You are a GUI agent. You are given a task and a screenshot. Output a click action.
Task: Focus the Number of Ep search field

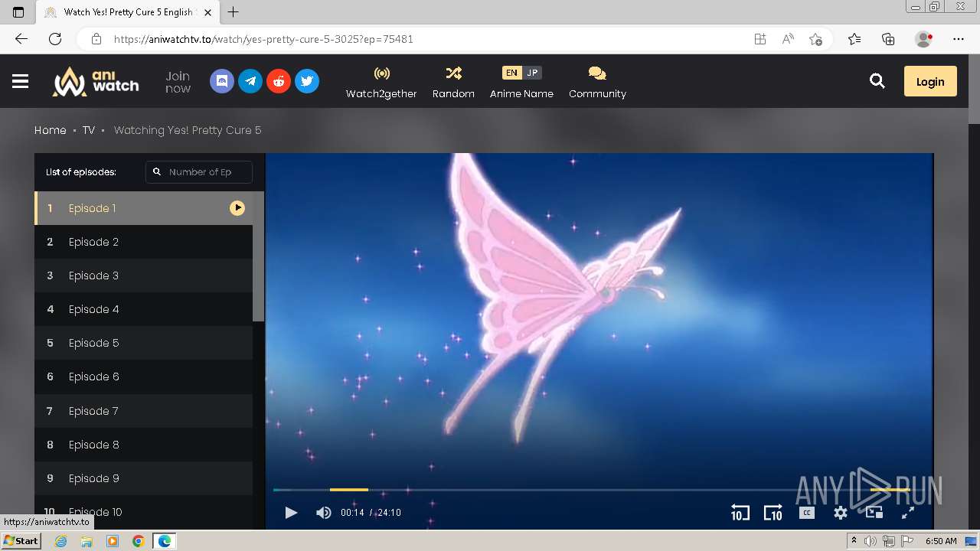[199, 172]
